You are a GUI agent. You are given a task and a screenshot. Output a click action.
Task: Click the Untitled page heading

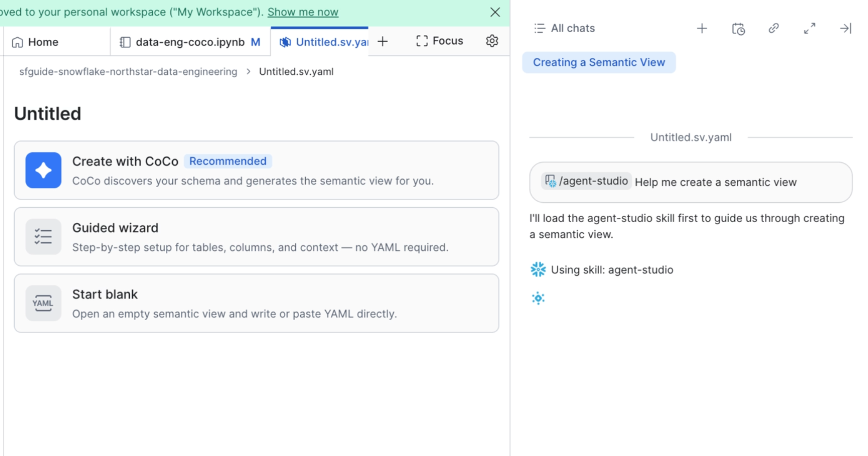pyautogui.click(x=48, y=114)
